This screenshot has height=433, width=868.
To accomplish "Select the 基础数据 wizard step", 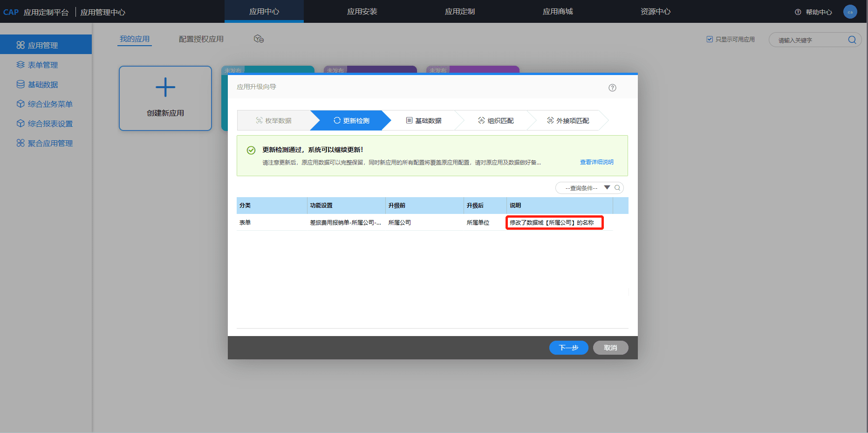I will [424, 120].
